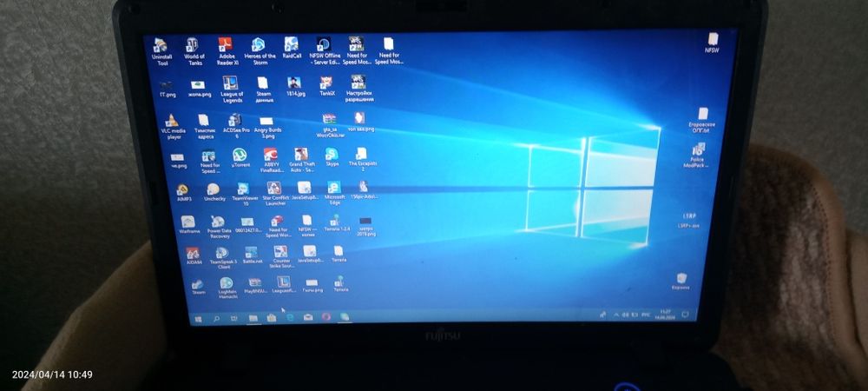Launch TankiX from the desktop

click(326, 86)
